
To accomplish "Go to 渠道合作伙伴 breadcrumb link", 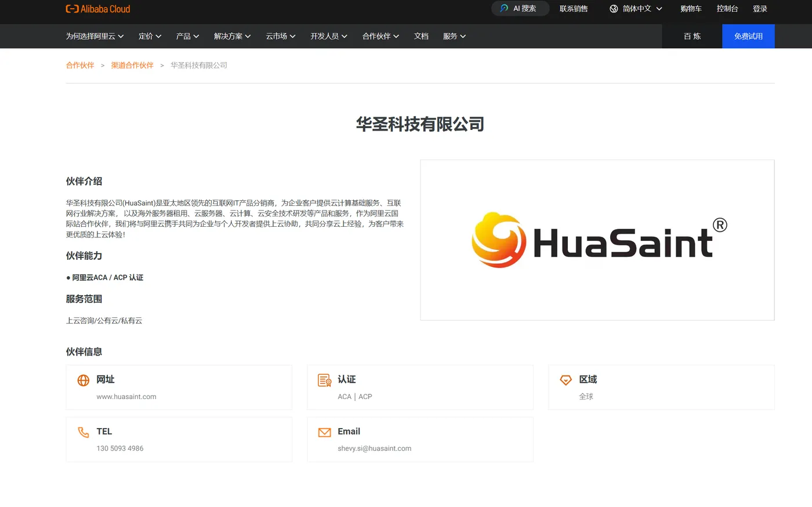I will pos(132,65).
